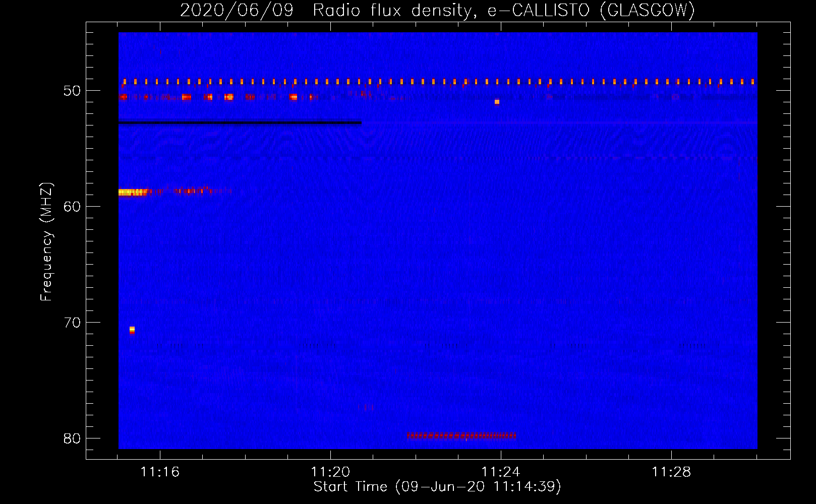Click the black horizontal line near 53 MHz

(x=240, y=122)
